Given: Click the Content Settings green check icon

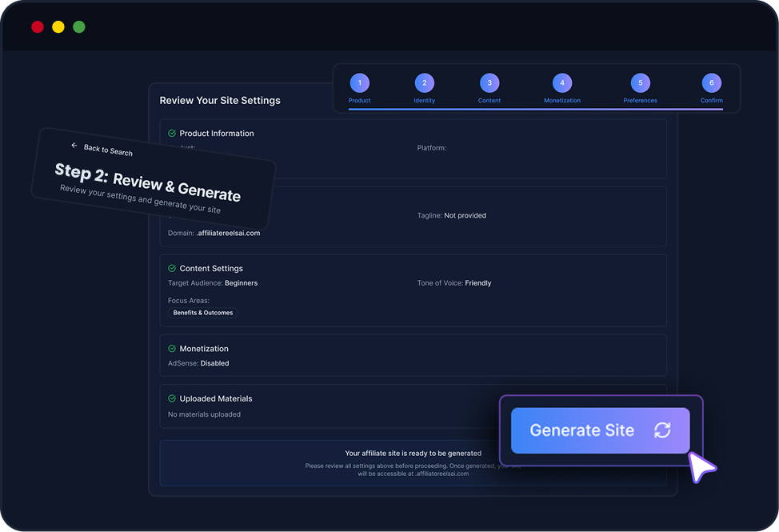Looking at the screenshot, I should tap(172, 269).
